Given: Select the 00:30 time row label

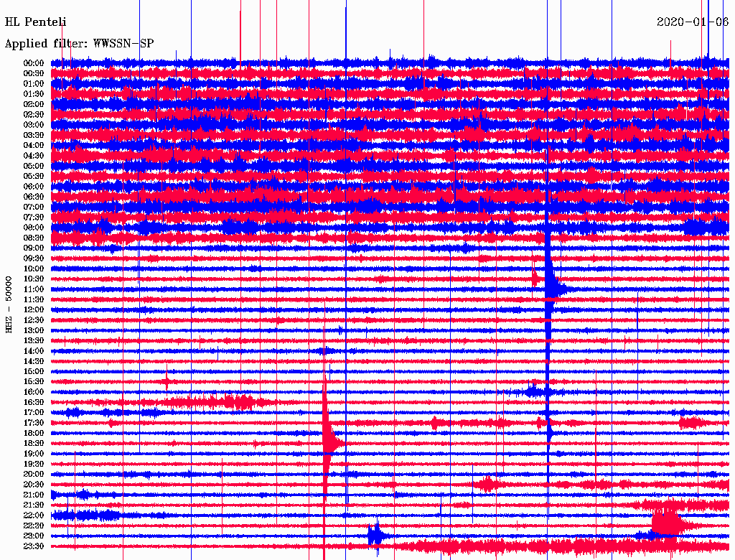Looking at the screenshot, I should [x=34, y=74].
